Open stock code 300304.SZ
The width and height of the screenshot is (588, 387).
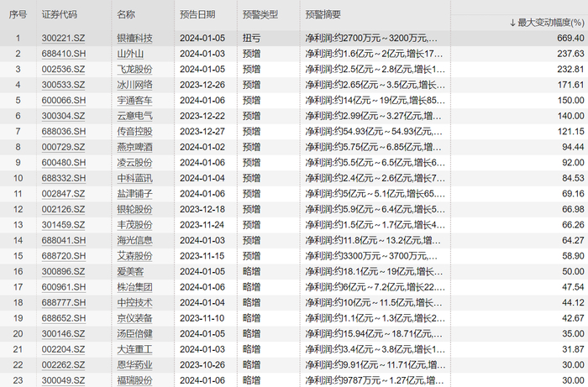point(63,116)
